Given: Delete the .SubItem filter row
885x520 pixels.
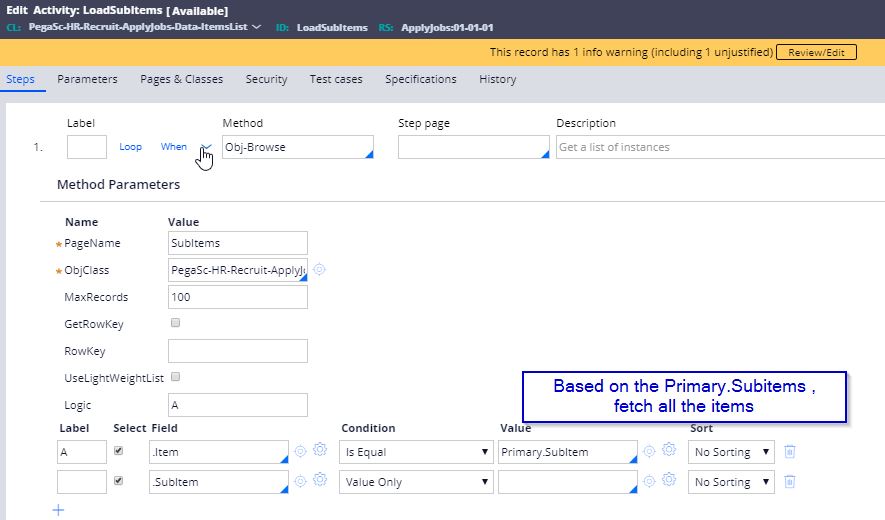Looking at the screenshot, I should pyautogui.click(x=790, y=482).
